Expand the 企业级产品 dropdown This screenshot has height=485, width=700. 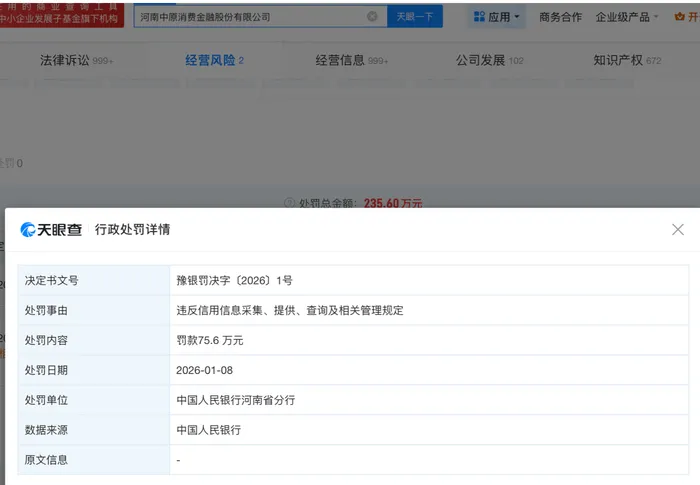pyautogui.click(x=627, y=17)
